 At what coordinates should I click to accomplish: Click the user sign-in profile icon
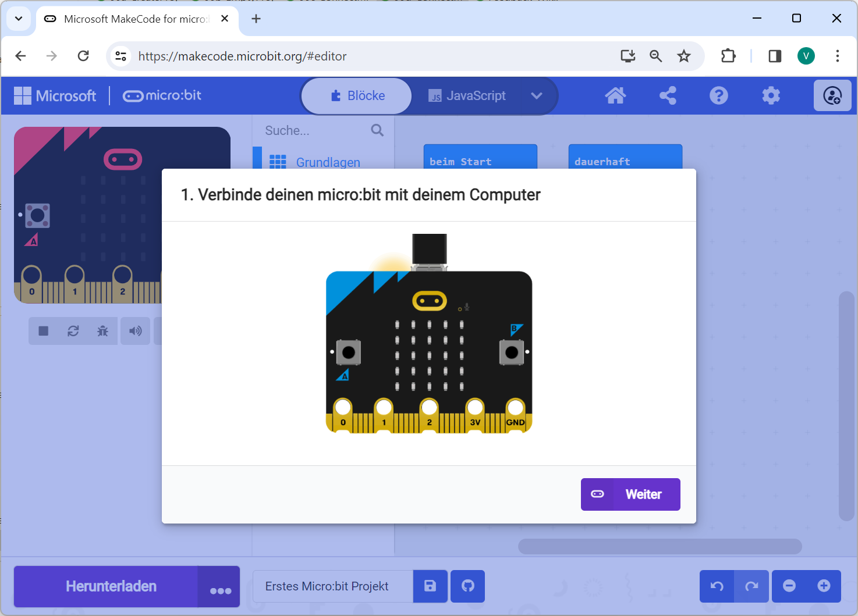832,95
